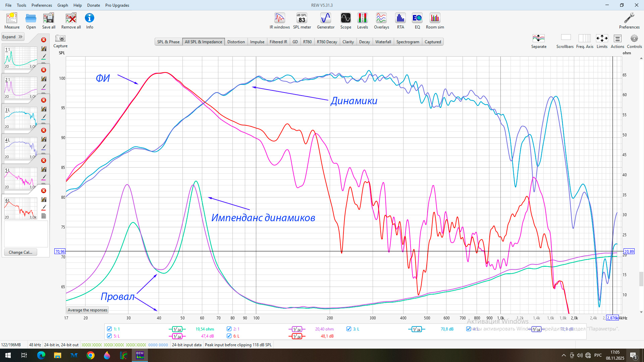Click the Change Cal... button

coord(20,252)
